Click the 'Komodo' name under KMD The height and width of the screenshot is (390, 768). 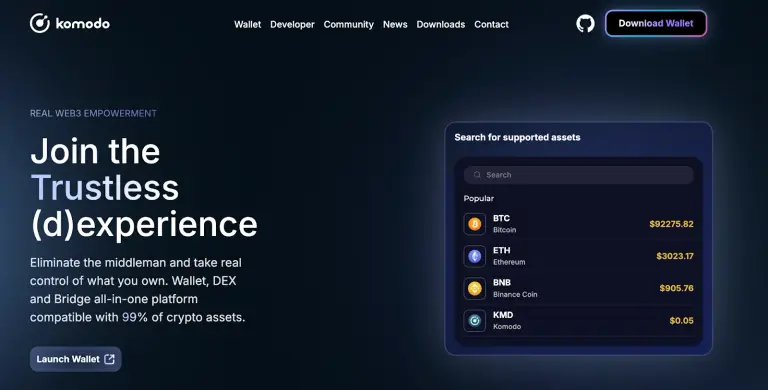(x=507, y=327)
